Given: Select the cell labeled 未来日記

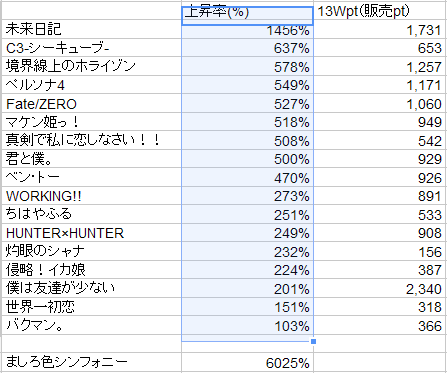Looking at the screenshot, I should click(92, 29).
